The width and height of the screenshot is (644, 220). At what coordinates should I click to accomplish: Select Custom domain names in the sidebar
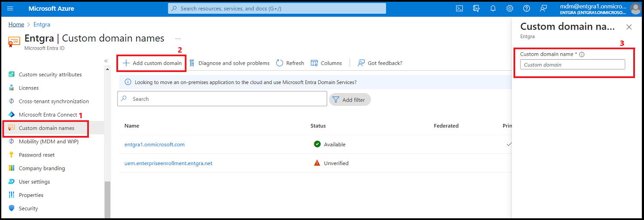pos(46,128)
